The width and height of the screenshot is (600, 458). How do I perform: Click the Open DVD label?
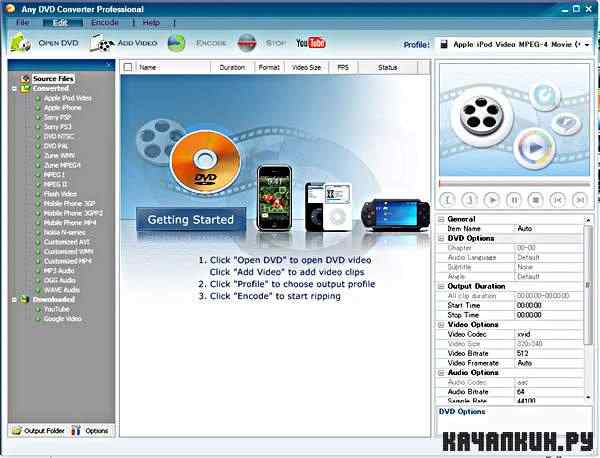58,43
